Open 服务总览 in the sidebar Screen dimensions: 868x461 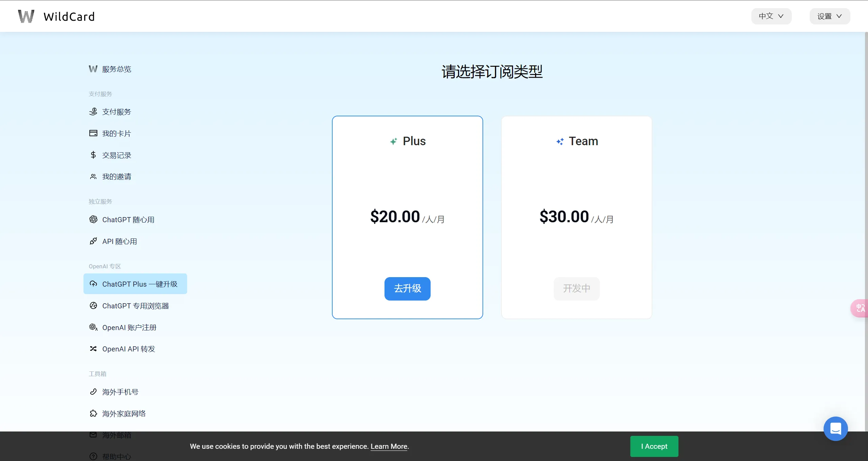(x=117, y=69)
